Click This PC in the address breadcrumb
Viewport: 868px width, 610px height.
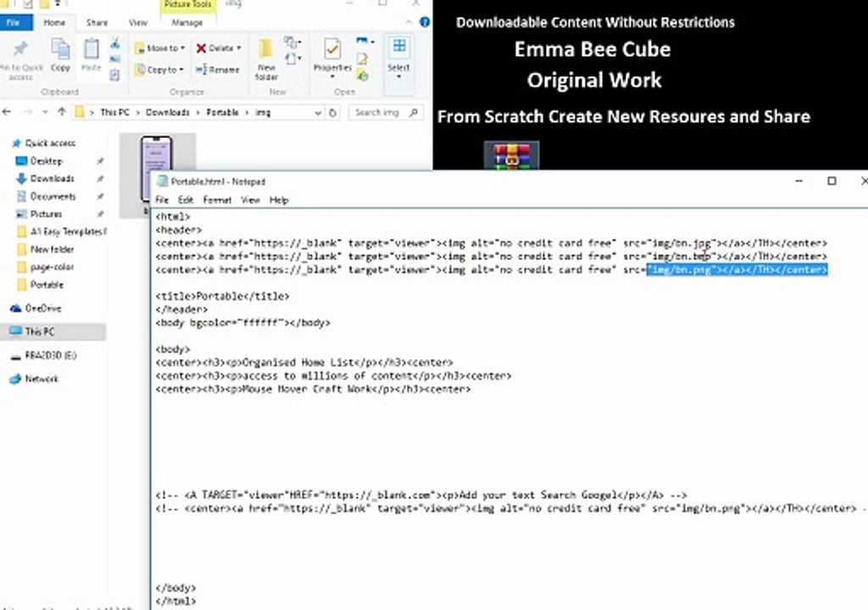click(x=115, y=113)
